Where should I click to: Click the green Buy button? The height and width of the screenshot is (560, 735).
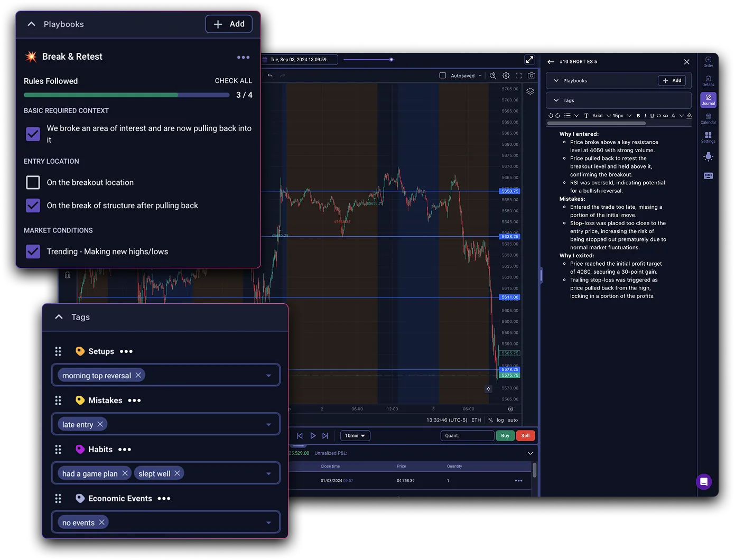(505, 436)
